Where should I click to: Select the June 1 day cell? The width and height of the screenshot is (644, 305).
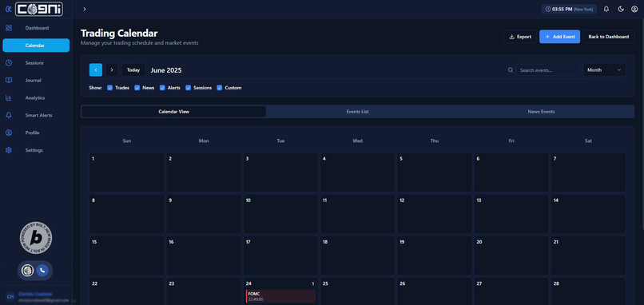127,172
